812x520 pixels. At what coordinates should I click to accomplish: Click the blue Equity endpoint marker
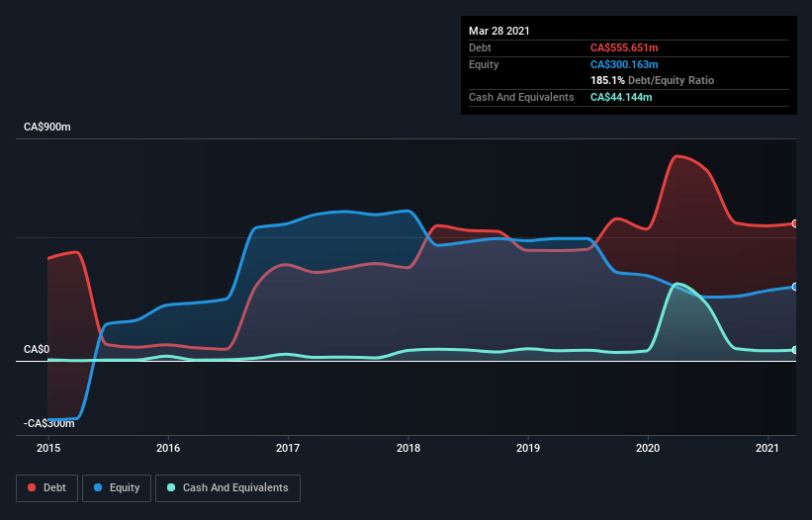pyautogui.click(x=795, y=287)
